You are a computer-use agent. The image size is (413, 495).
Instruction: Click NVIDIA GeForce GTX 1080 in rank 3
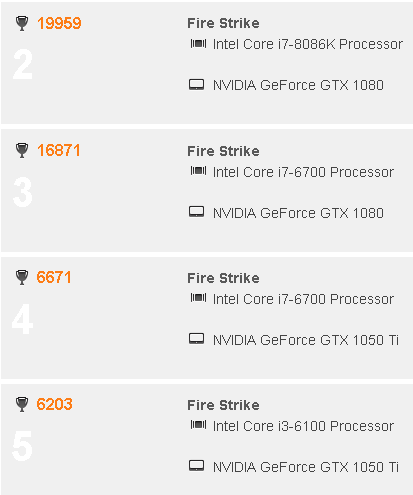tap(298, 213)
